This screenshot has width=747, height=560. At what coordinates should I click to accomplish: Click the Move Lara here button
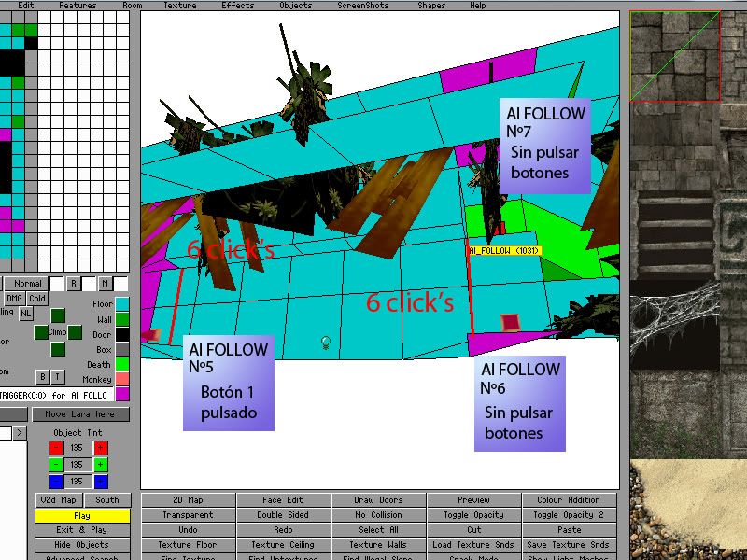(80, 414)
